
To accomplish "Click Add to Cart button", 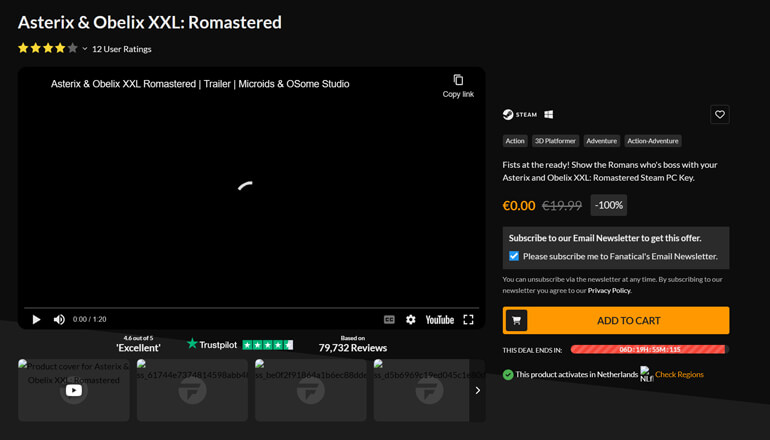I will coord(616,320).
